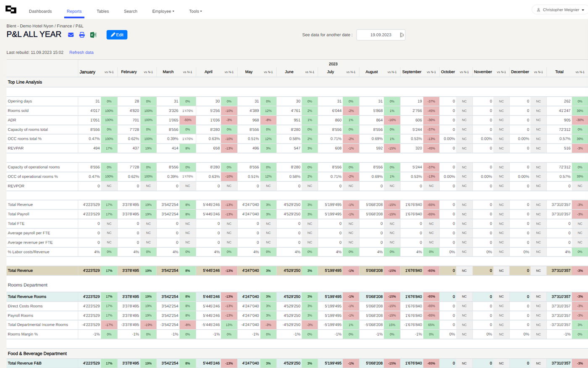Viewport: 588px width, 368px height.
Task: Click the date field showing 19.09.2023
Action: (x=378, y=35)
